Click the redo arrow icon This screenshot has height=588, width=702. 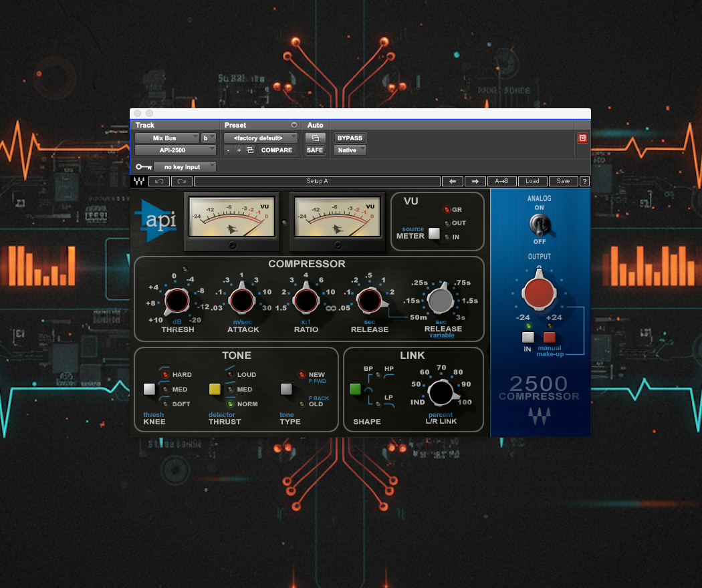181,181
